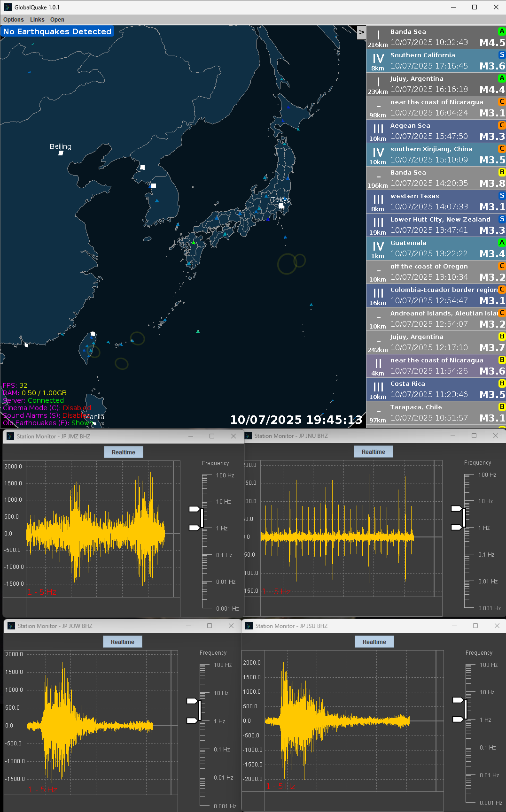
Task: Maximize the JP JMZ BHZ monitor window
Action: (212, 436)
